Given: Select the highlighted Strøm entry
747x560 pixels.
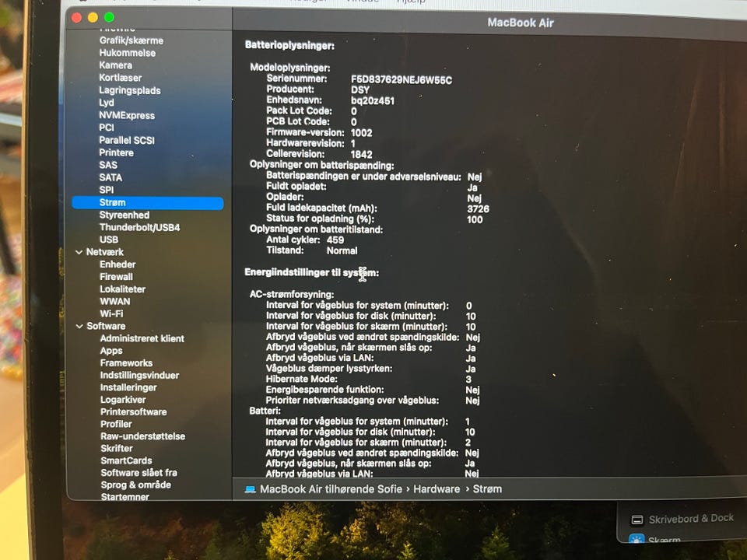Looking at the screenshot, I should click(148, 202).
